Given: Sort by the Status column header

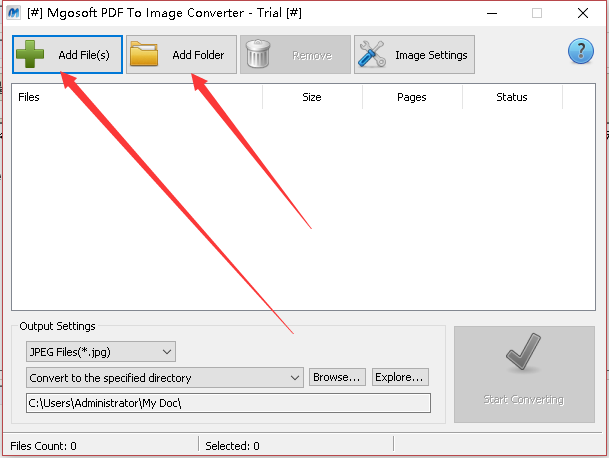Looking at the screenshot, I should click(512, 97).
